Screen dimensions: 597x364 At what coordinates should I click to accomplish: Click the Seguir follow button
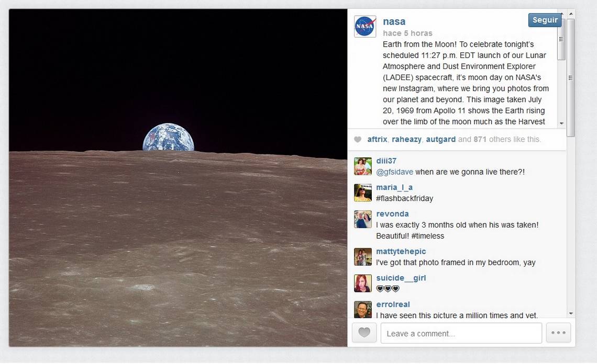[545, 20]
